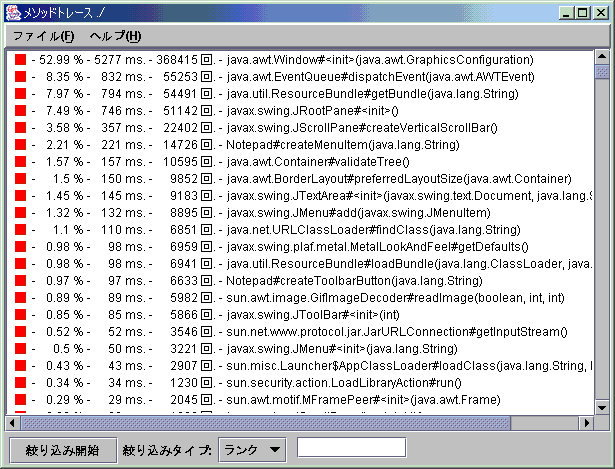The image size is (615, 469).
Task: Click red square icon for URLClassLoader#findClass row
Action: point(20,229)
